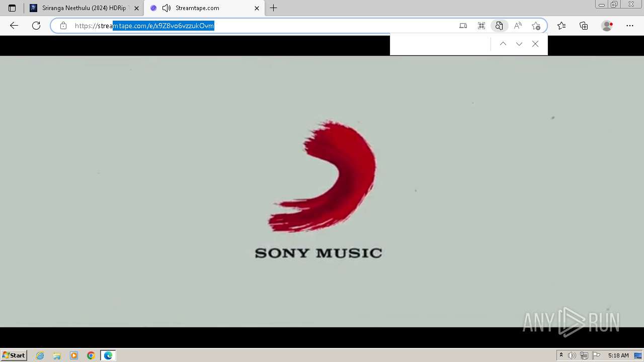Open network status tray icon

click(584, 355)
